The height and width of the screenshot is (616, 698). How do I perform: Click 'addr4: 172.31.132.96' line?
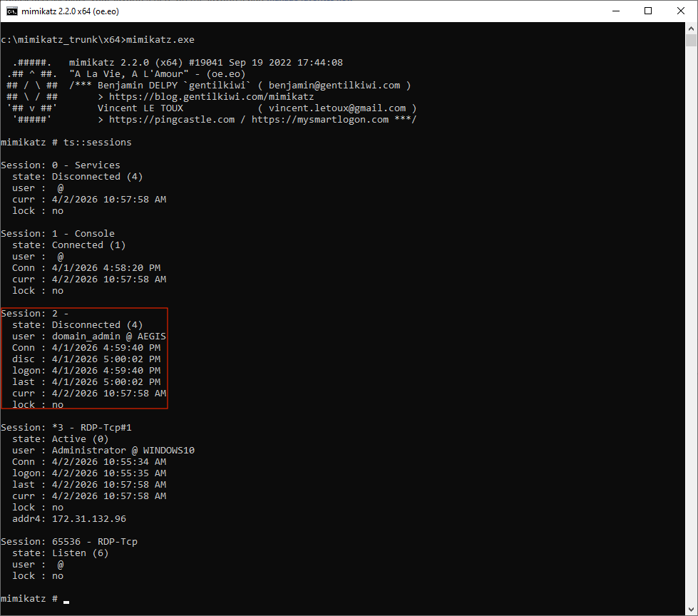pos(69,519)
